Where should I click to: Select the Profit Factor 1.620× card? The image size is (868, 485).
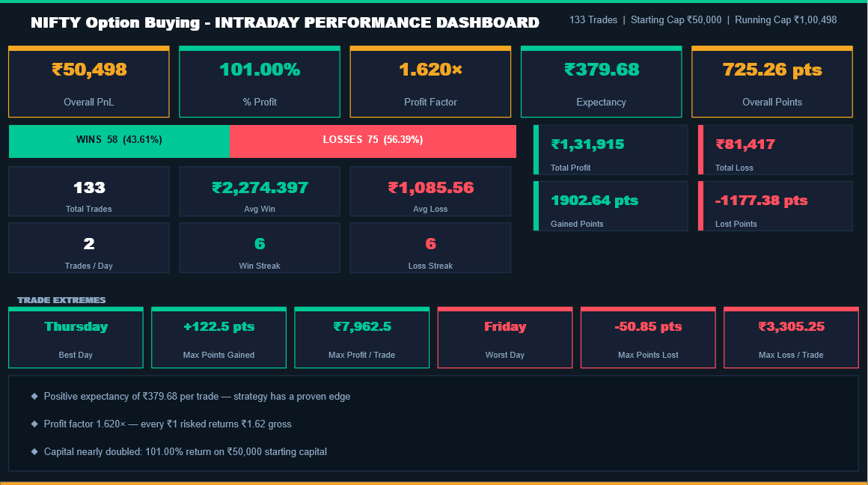430,82
